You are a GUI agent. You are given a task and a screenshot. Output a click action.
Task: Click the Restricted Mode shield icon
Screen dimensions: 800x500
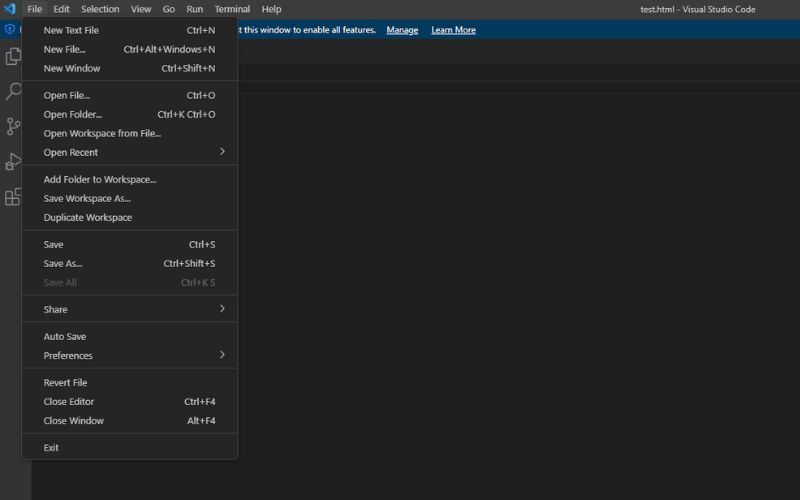pyautogui.click(x=10, y=30)
